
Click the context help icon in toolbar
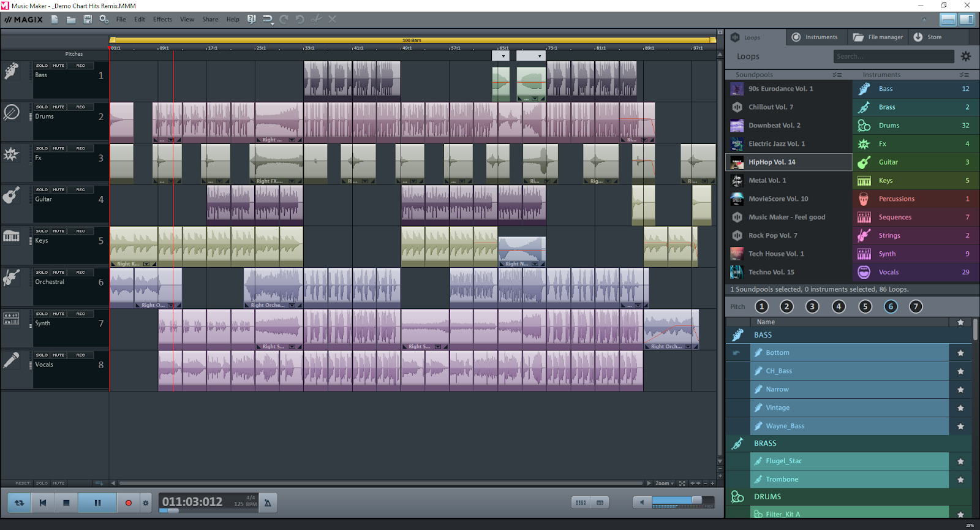[251, 19]
